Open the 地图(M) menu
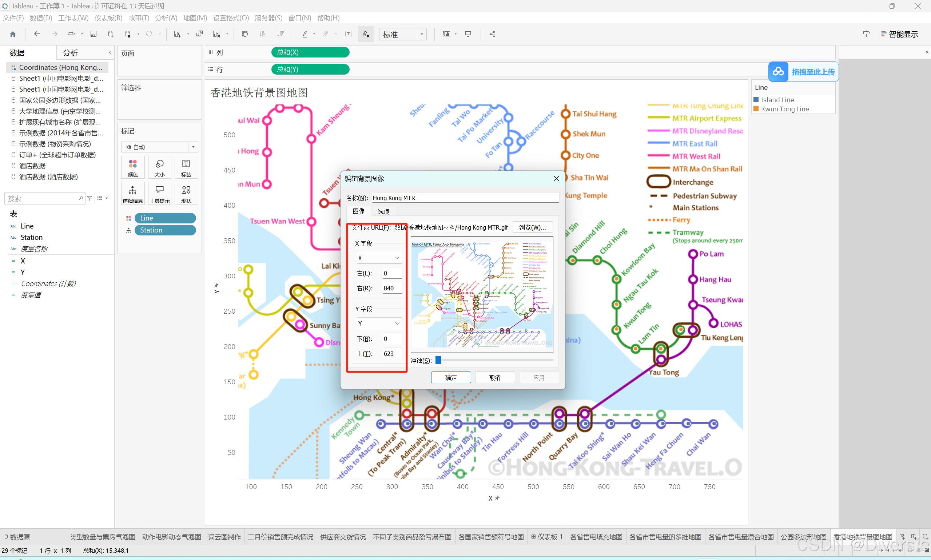The height and width of the screenshot is (560, 931). [x=195, y=18]
